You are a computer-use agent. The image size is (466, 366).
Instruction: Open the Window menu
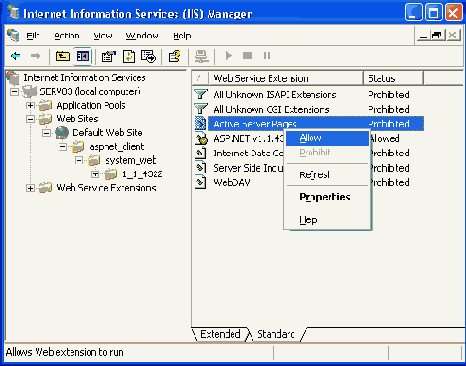click(x=142, y=35)
